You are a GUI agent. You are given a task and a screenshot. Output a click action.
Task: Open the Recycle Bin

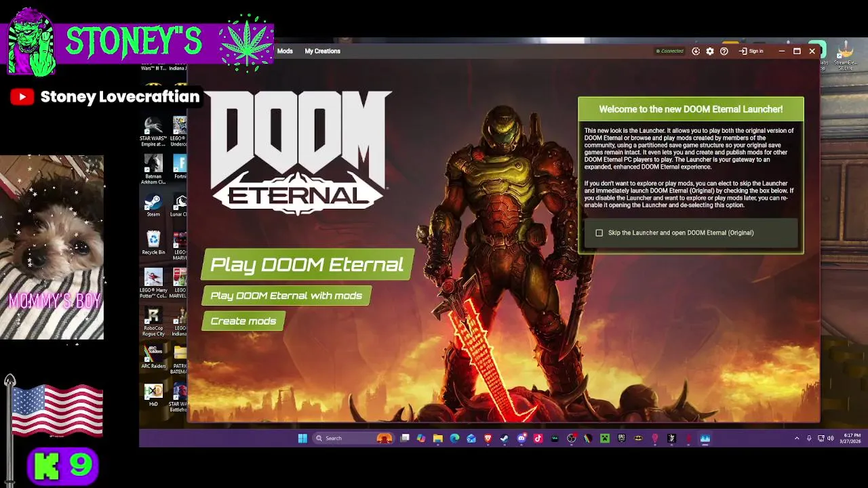pyautogui.click(x=153, y=243)
